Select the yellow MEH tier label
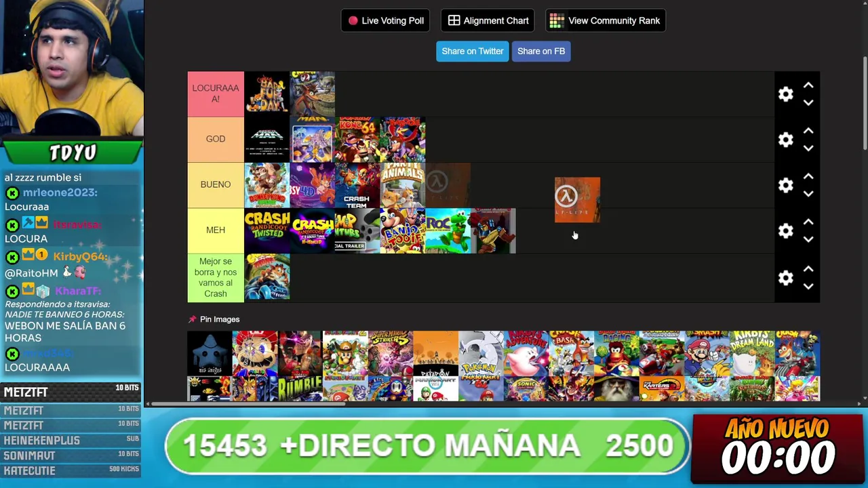Viewport: 868px width, 488px height. click(x=216, y=230)
